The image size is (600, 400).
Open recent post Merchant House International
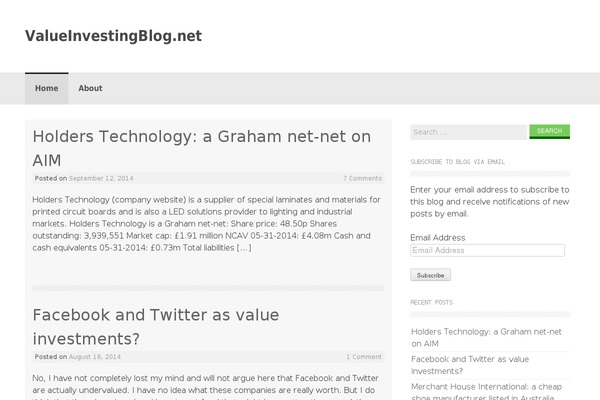click(486, 392)
